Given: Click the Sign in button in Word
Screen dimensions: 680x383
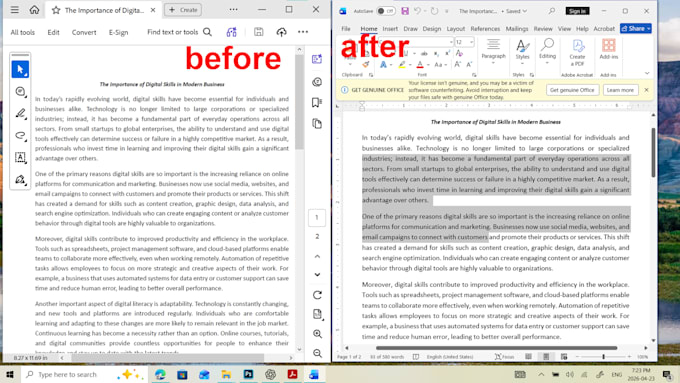Looking at the screenshot, I should click(x=577, y=11).
